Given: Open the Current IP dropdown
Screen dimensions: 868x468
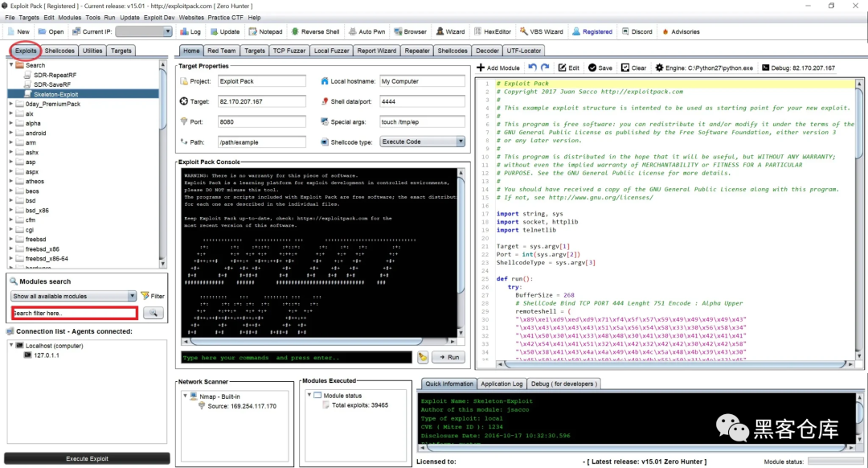Looking at the screenshot, I should (x=167, y=31).
